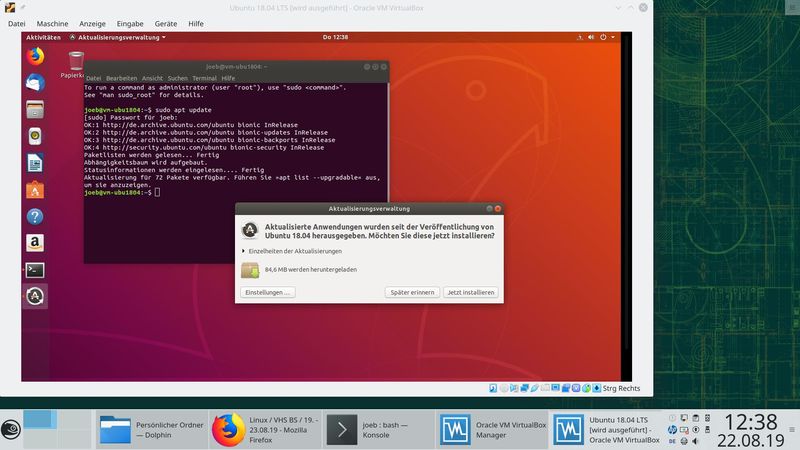Click the Amazon icon in the dock
The image size is (800, 450).
pos(35,243)
